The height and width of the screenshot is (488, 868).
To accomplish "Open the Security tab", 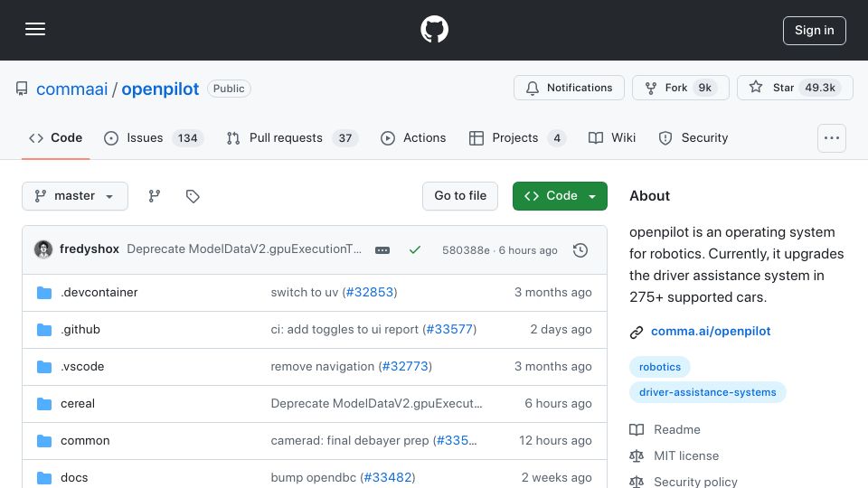I will (x=693, y=137).
